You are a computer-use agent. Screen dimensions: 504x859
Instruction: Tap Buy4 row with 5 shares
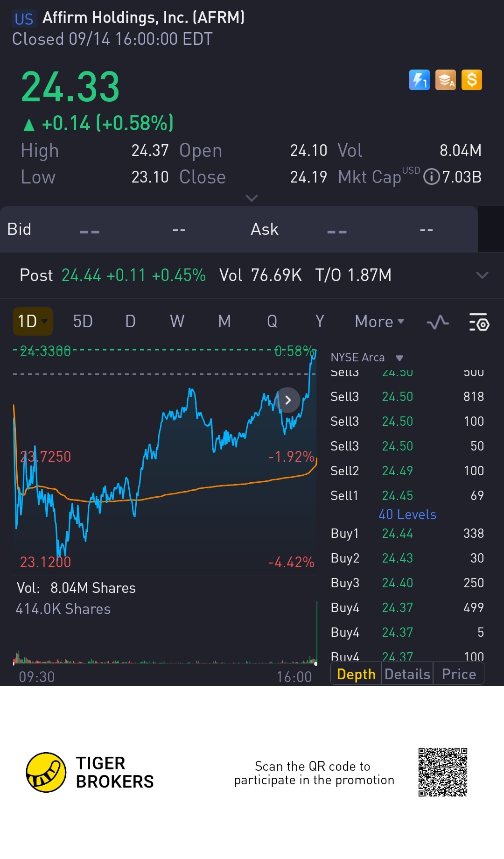(407, 632)
